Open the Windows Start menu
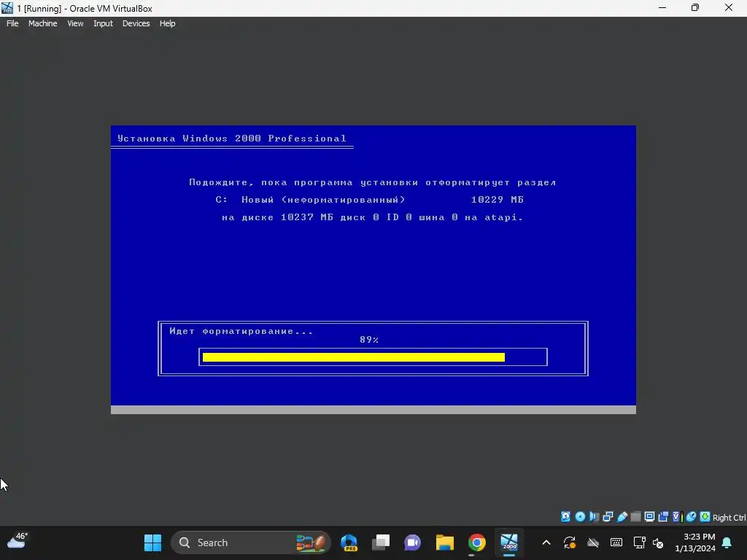 click(153, 542)
